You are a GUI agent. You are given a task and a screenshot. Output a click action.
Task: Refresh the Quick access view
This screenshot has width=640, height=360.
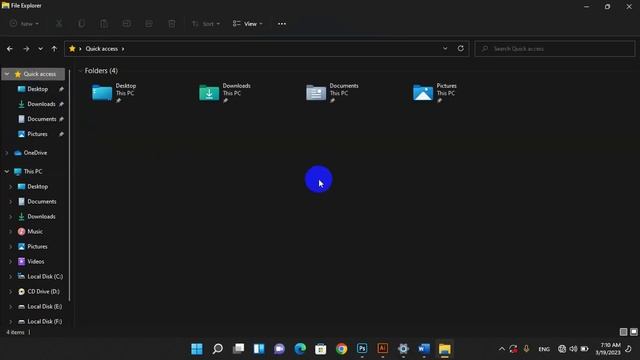(460, 49)
